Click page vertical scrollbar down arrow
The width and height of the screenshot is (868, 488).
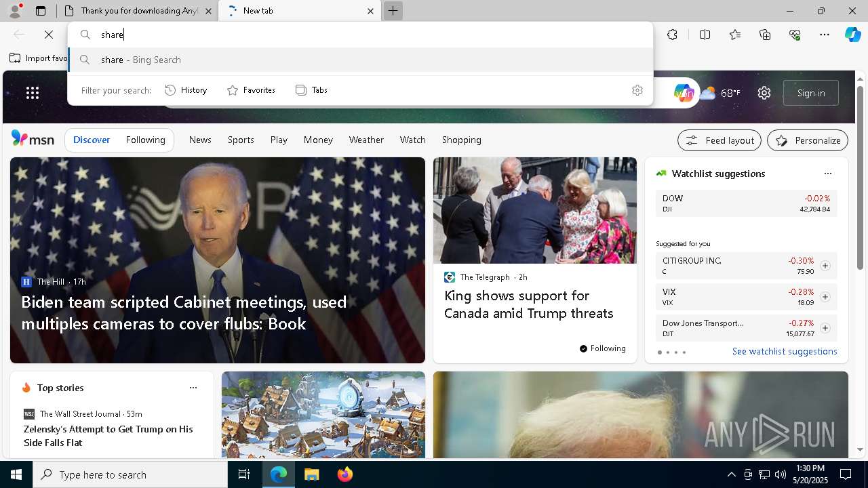[x=861, y=449]
